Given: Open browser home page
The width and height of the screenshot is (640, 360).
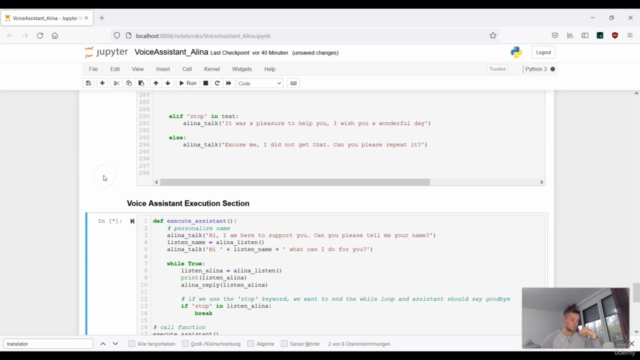Looking at the screenshot, I should [x=55, y=36].
